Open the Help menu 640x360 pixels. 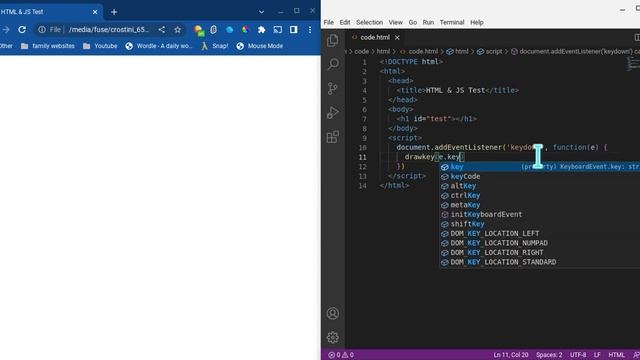pos(477,22)
